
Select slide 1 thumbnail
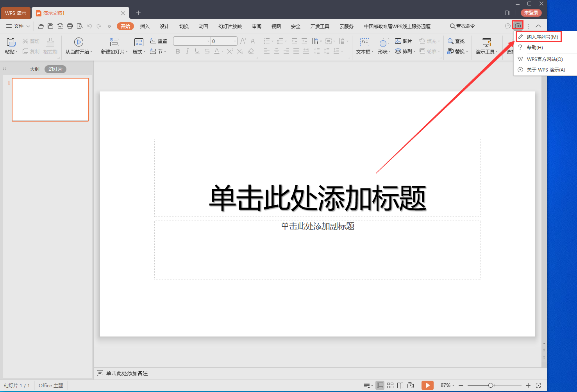pyautogui.click(x=50, y=100)
